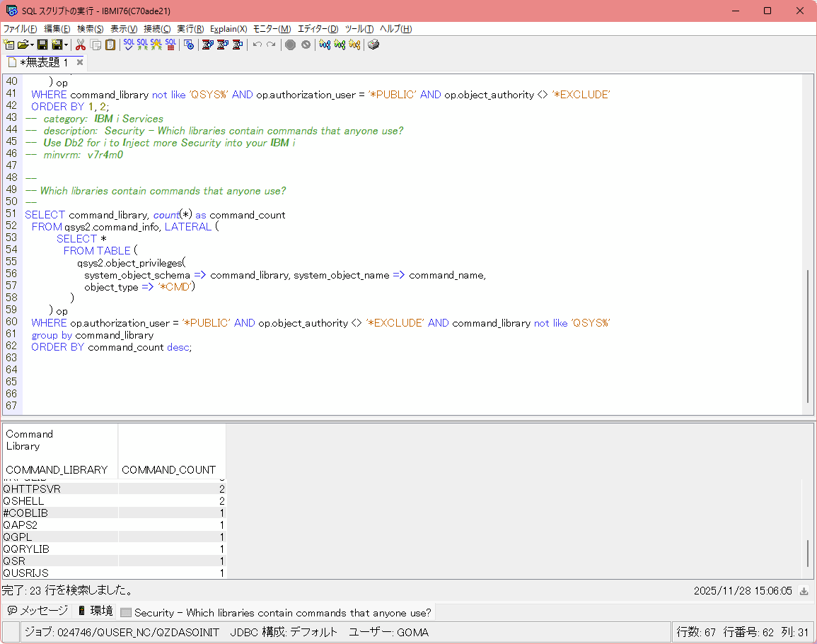Open the 実行(R) menu
The image size is (817, 644).
(190, 29)
